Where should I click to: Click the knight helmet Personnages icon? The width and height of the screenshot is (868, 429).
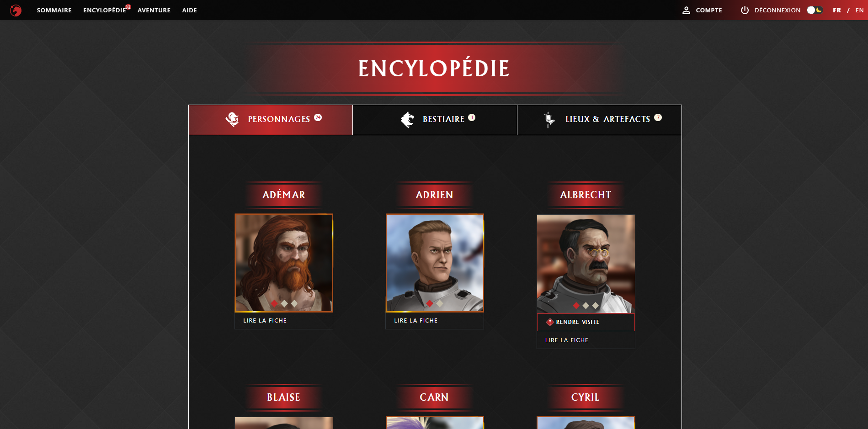[x=232, y=119]
